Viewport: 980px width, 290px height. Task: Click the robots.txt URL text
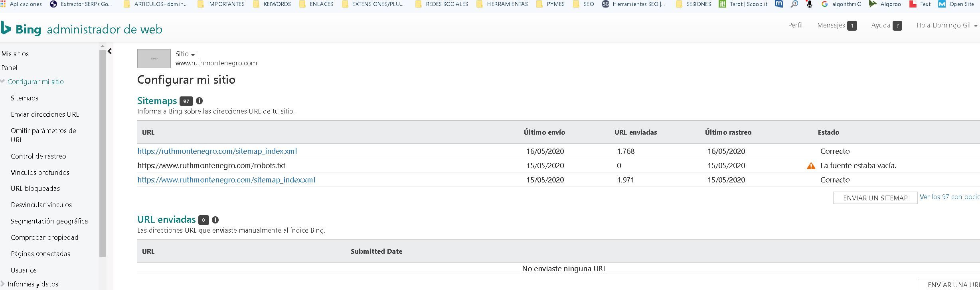211,165
